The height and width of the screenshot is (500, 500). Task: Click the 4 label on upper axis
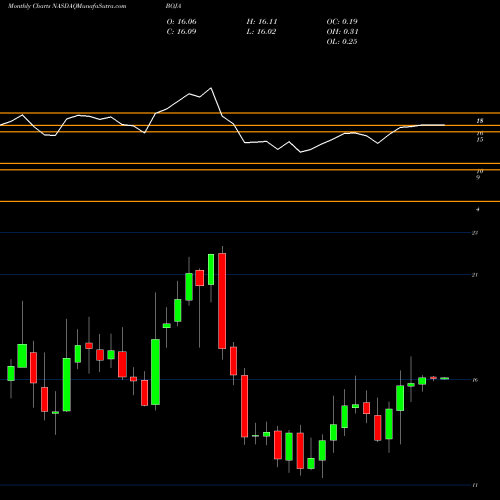478,209
